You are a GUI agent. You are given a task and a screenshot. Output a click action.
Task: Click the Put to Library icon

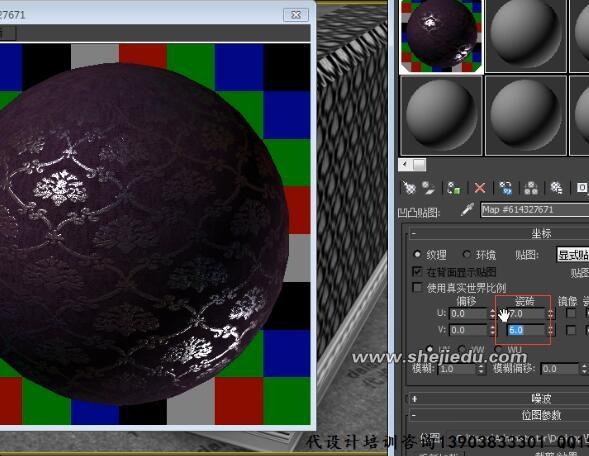(x=556, y=187)
